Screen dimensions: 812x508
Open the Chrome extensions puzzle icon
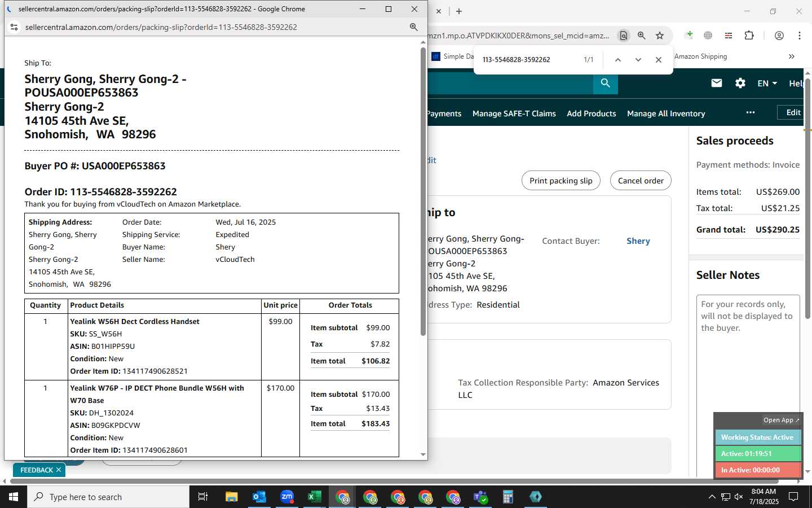click(749, 36)
